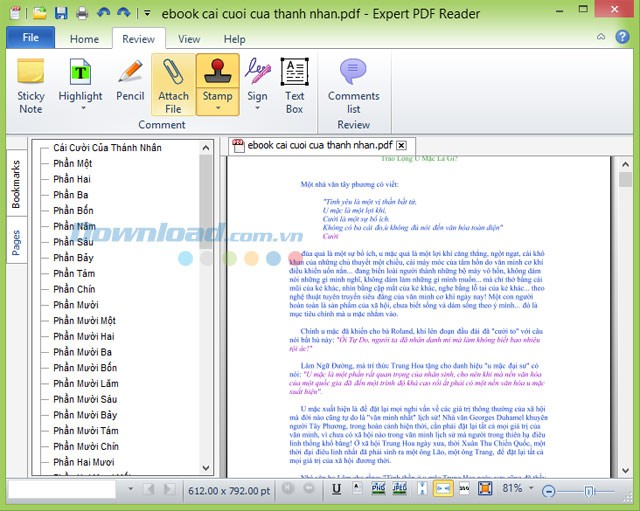Open the Sign dropdown arrow
640x511 pixels.
[257, 108]
